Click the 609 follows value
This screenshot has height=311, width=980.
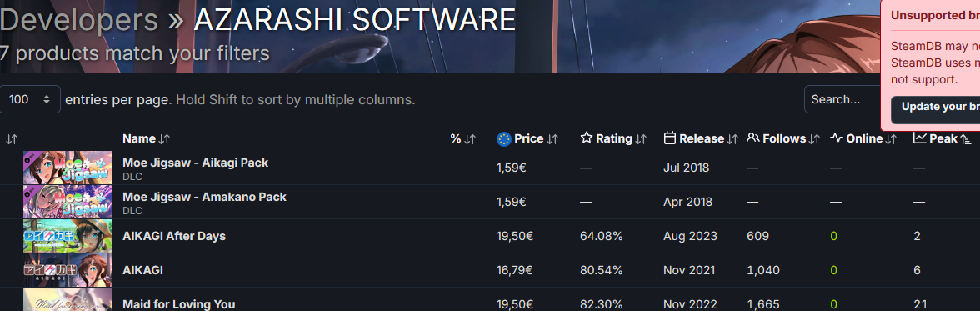click(757, 237)
